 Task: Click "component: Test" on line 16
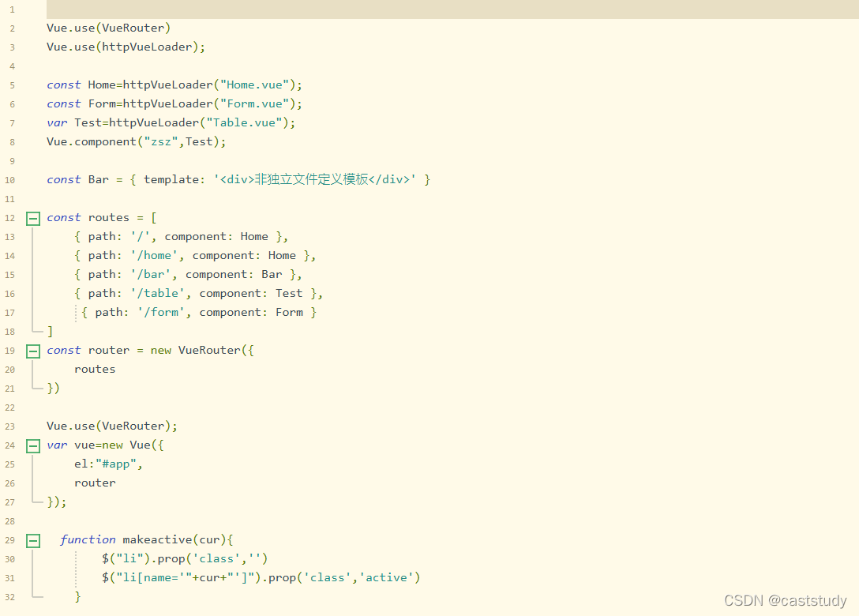pyautogui.click(x=250, y=293)
